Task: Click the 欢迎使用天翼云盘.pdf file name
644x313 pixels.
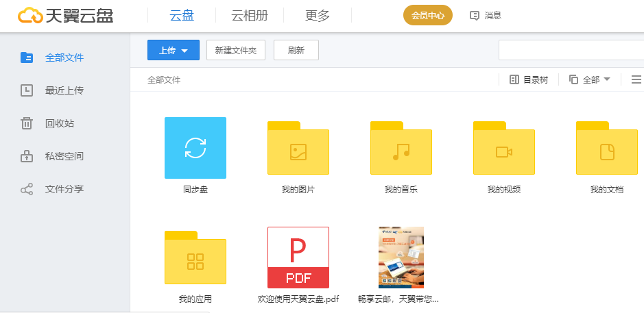Action: click(298, 299)
